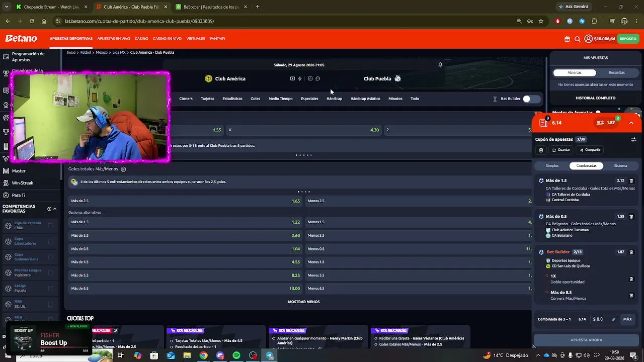Click the match notification bell icon
This screenshot has height=362, width=644.
coord(440,65)
